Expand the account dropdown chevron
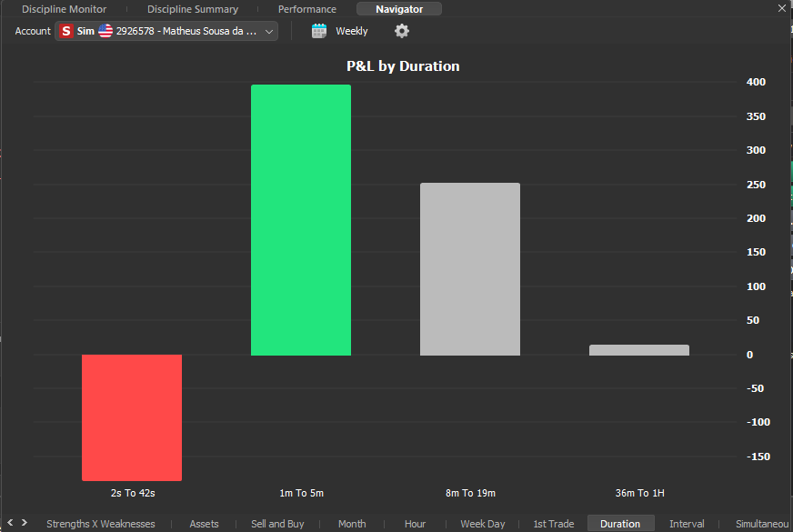 269,31
